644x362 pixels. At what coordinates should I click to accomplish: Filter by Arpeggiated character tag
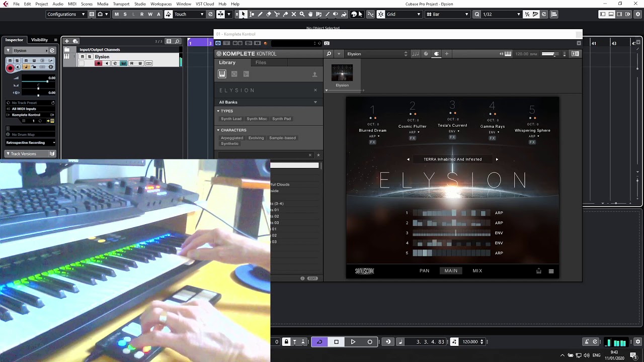tap(232, 138)
